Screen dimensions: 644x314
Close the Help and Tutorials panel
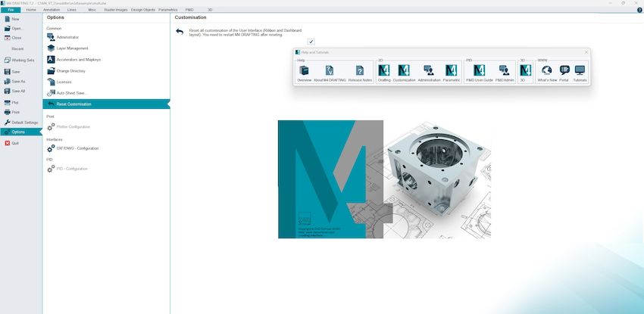click(x=586, y=51)
